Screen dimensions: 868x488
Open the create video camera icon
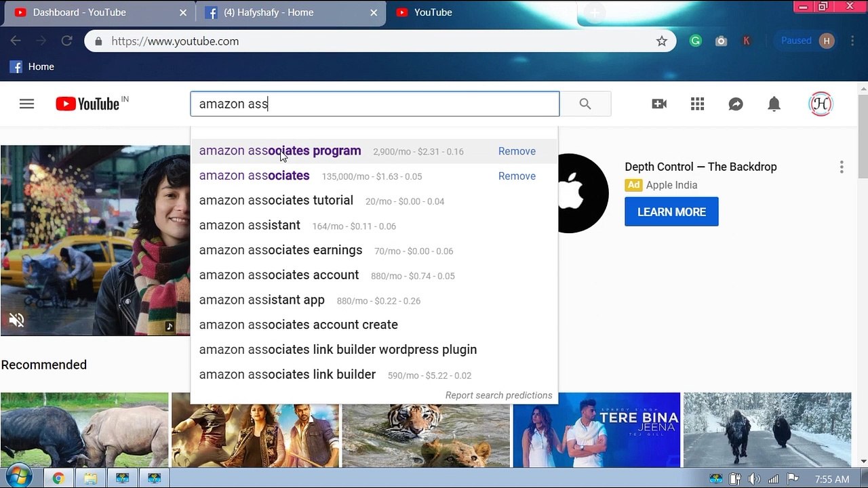pos(659,104)
